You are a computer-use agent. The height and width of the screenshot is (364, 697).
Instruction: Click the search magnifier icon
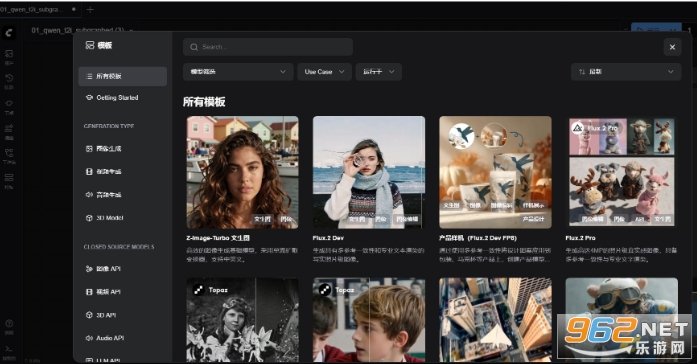click(194, 47)
